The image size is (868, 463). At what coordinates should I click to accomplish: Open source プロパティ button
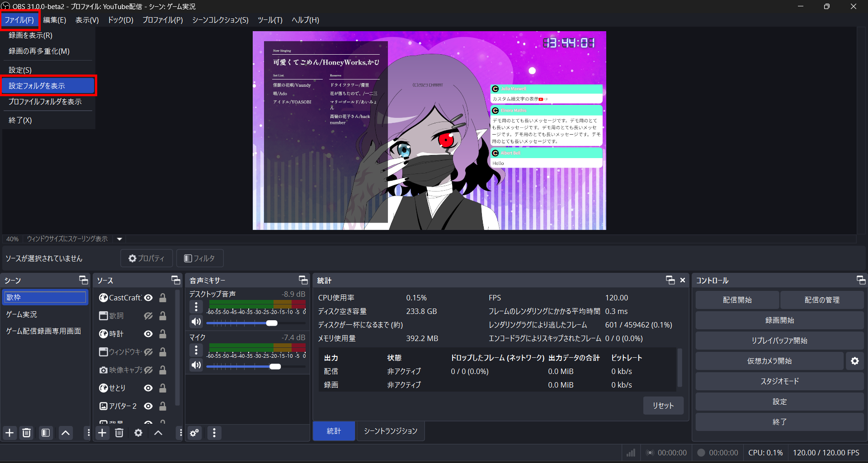146,258
